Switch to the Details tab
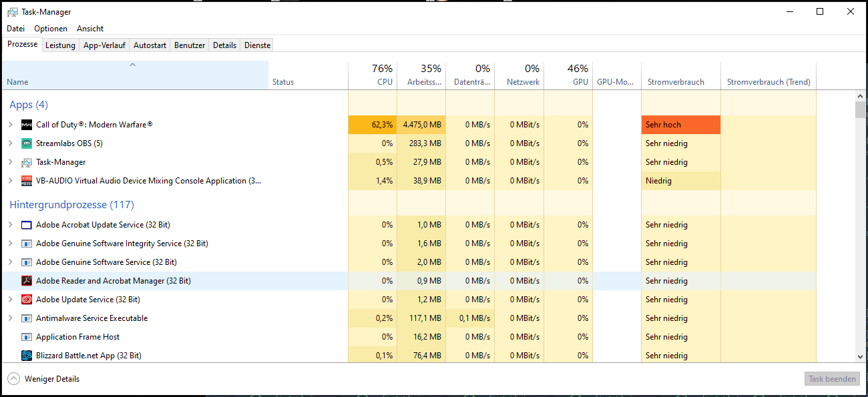The width and height of the screenshot is (868, 397). tap(224, 45)
